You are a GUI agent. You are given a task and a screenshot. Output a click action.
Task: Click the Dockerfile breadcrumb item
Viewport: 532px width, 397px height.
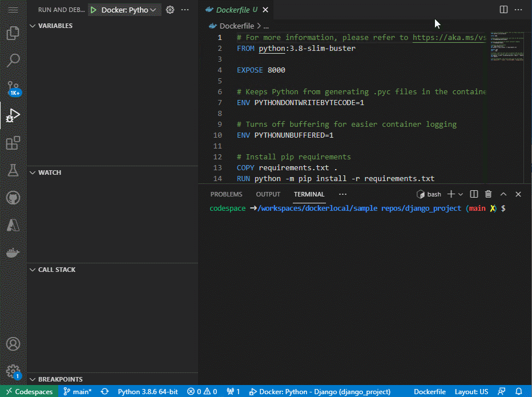click(x=237, y=26)
